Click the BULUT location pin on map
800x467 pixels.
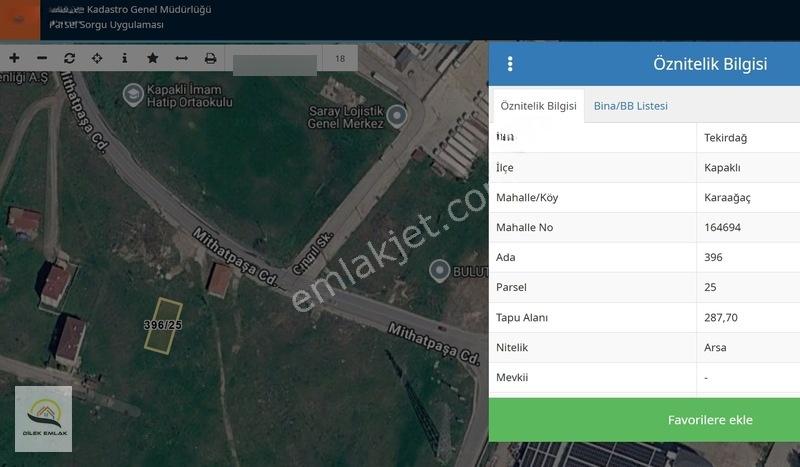pos(439,271)
